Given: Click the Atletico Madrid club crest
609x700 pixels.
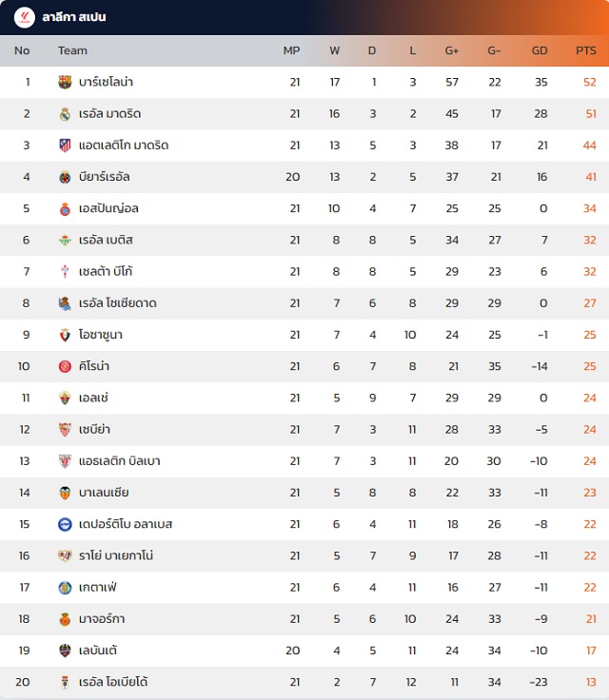Looking at the screenshot, I should [x=65, y=146].
